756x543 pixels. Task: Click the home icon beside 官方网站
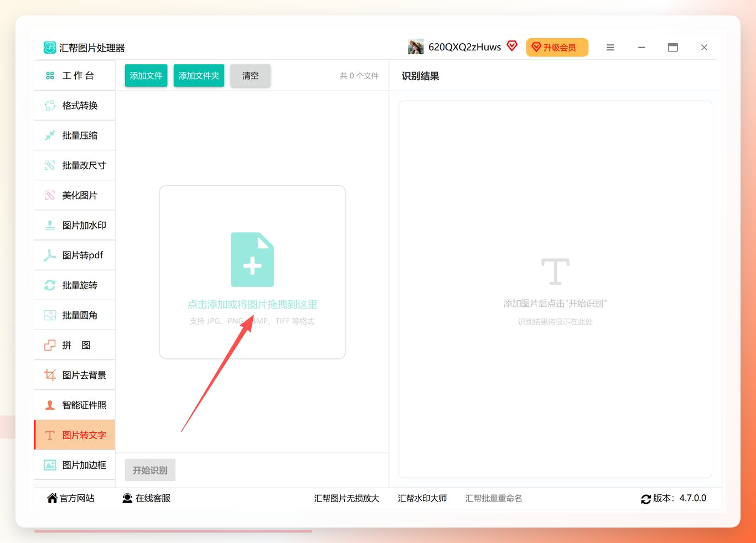click(x=52, y=498)
